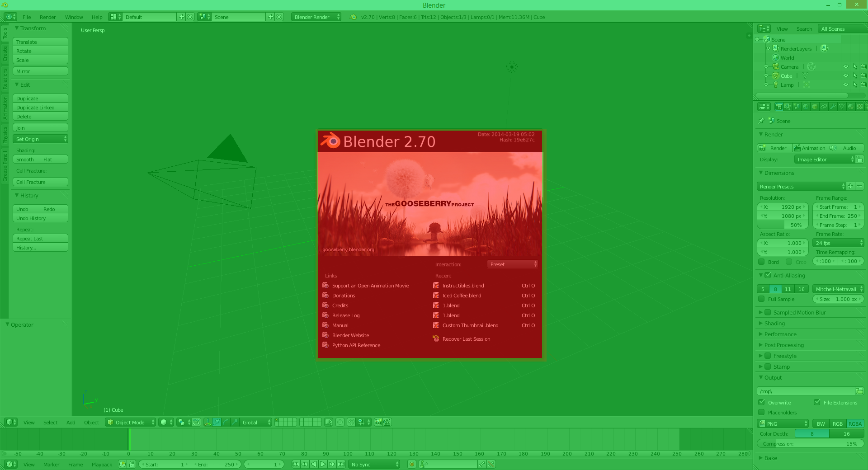
Task: Toggle the Anti-Aliasing checkbox
Action: click(768, 275)
